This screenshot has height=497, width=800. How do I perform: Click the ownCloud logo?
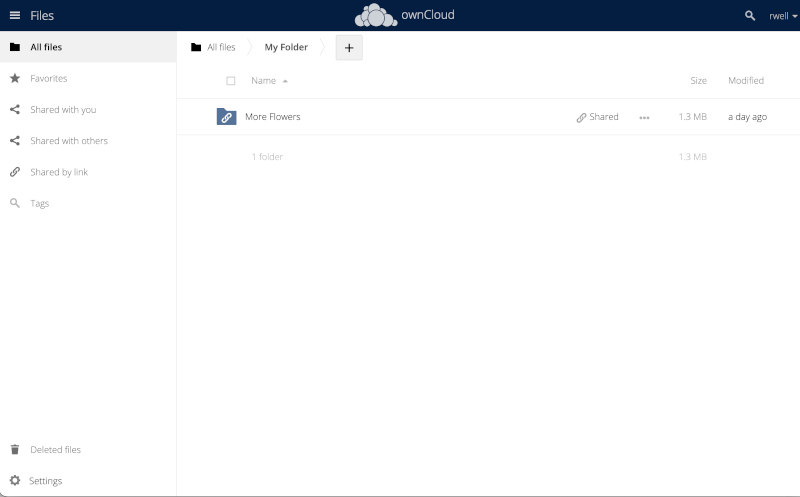coord(405,15)
